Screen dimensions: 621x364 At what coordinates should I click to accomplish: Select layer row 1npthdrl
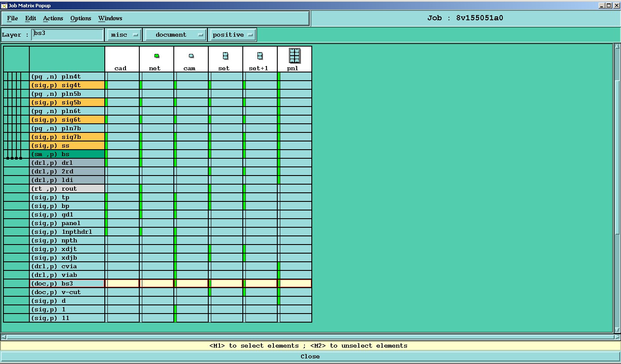(x=67, y=232)
